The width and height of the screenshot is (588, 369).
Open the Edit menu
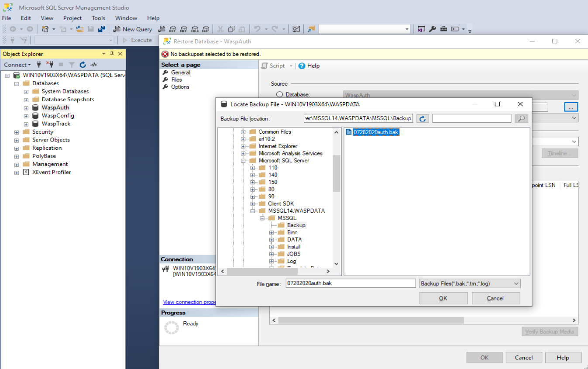pos(26,18)
